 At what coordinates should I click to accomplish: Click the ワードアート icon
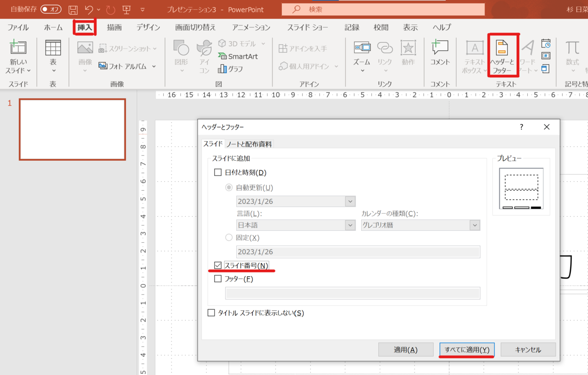(x=528, y=48)
